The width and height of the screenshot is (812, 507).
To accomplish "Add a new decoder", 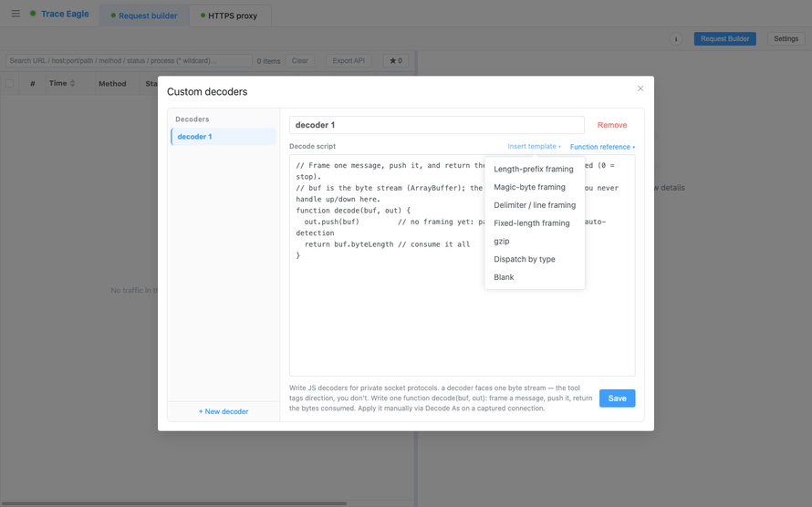I will coord(224,412).
